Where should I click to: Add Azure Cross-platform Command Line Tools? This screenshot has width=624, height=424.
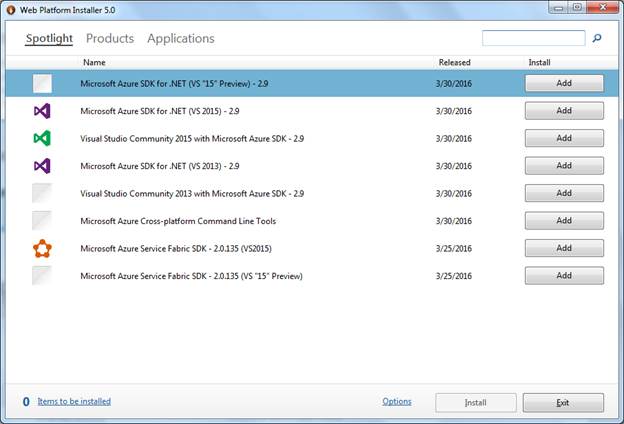[x=564, y=221]
